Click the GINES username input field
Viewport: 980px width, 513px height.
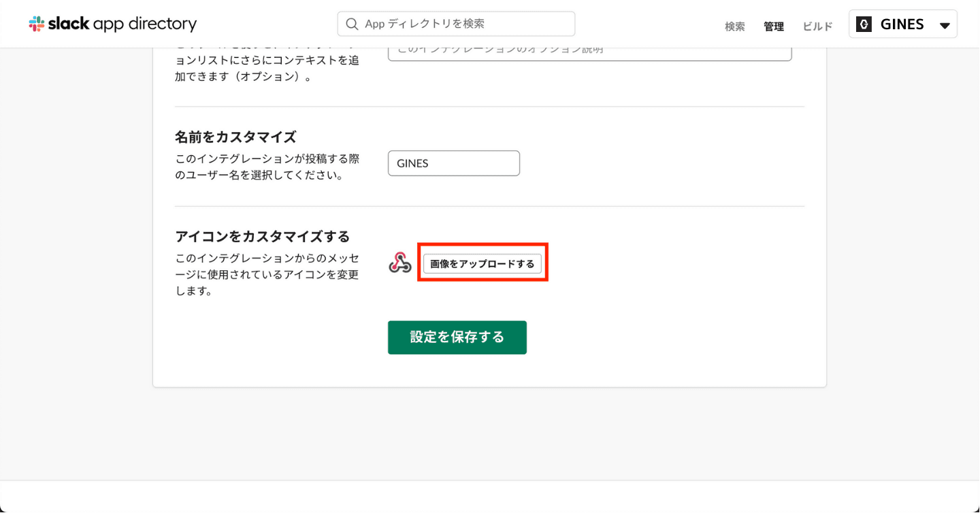coord(453,163)
